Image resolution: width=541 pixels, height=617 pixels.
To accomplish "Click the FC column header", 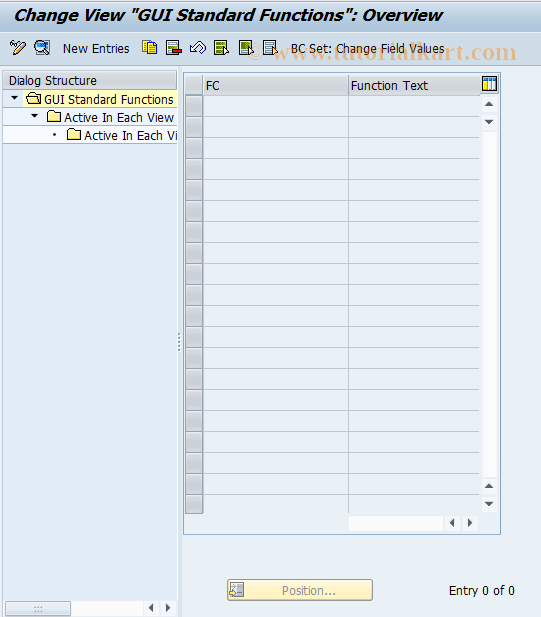I will [x=276, y=85].
